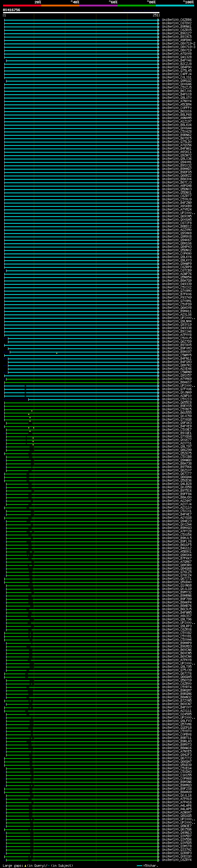This screenshot has height=868, width=197.
Task: Open hit UniRef100_A9PDH0
Action: coord(177,40)
